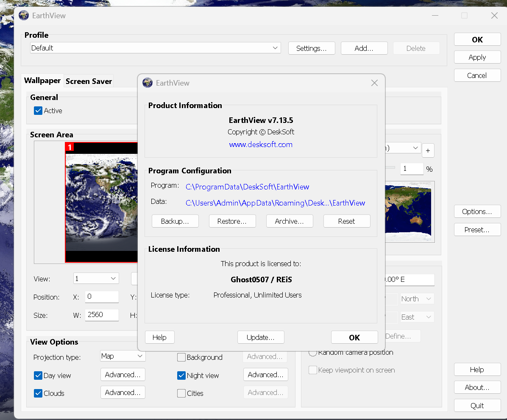Open Options... in the main window
Screen dimensions: 507x420
477,211
